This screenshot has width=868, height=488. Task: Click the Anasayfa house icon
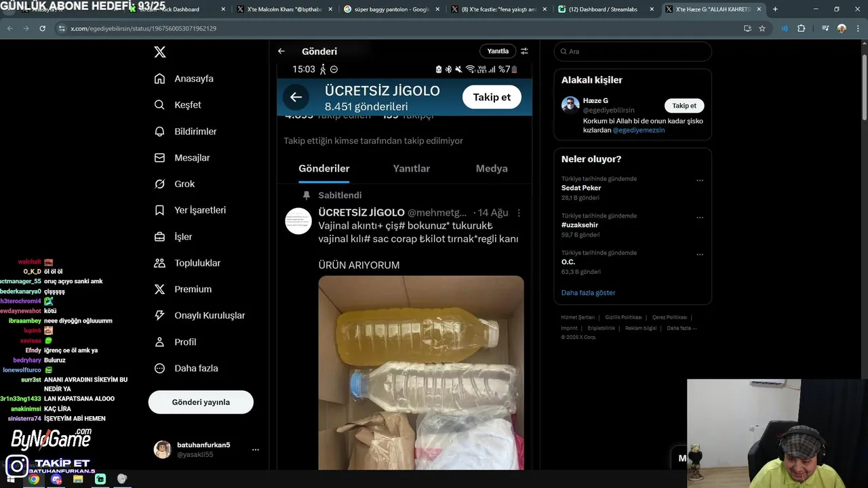[159, 79]
